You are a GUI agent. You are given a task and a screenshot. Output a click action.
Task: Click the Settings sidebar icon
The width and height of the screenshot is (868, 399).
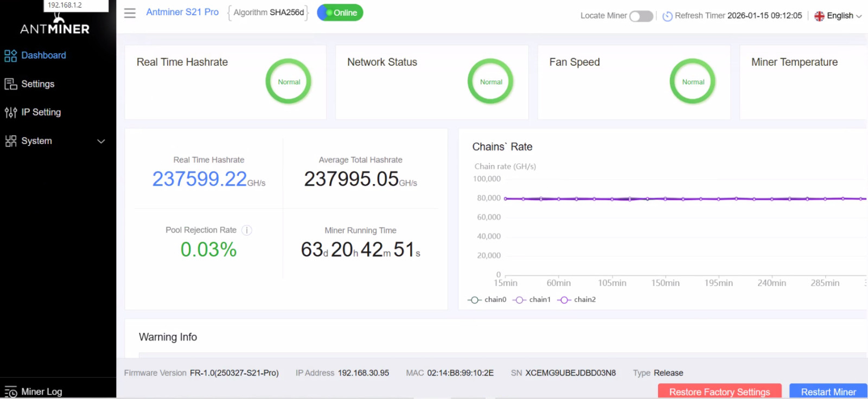click(x=10, y=84)
